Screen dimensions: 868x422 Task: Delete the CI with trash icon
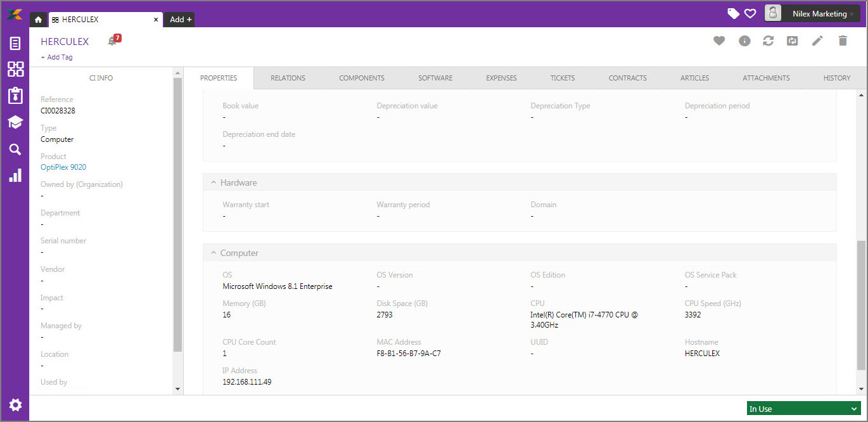click(x=843, y=41)
